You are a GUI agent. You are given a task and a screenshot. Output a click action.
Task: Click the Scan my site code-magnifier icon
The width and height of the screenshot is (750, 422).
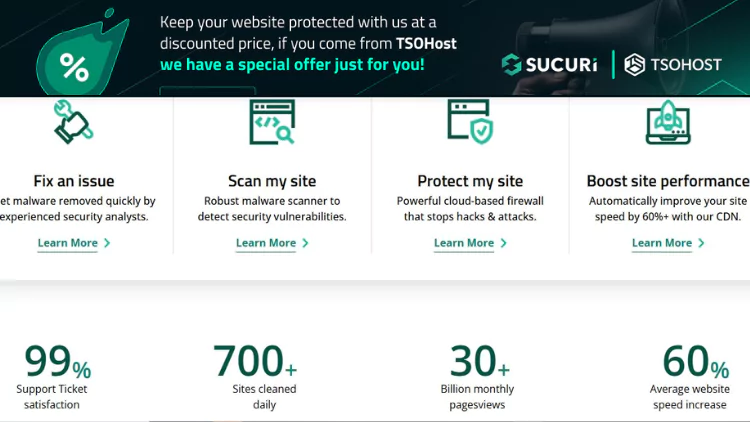pyautogui.click(x=271, y=122)
